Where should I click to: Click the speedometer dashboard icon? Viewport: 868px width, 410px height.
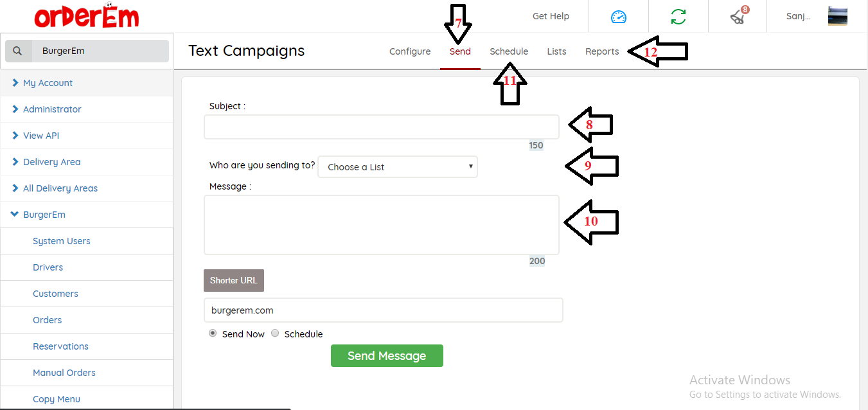pos(618,17)
